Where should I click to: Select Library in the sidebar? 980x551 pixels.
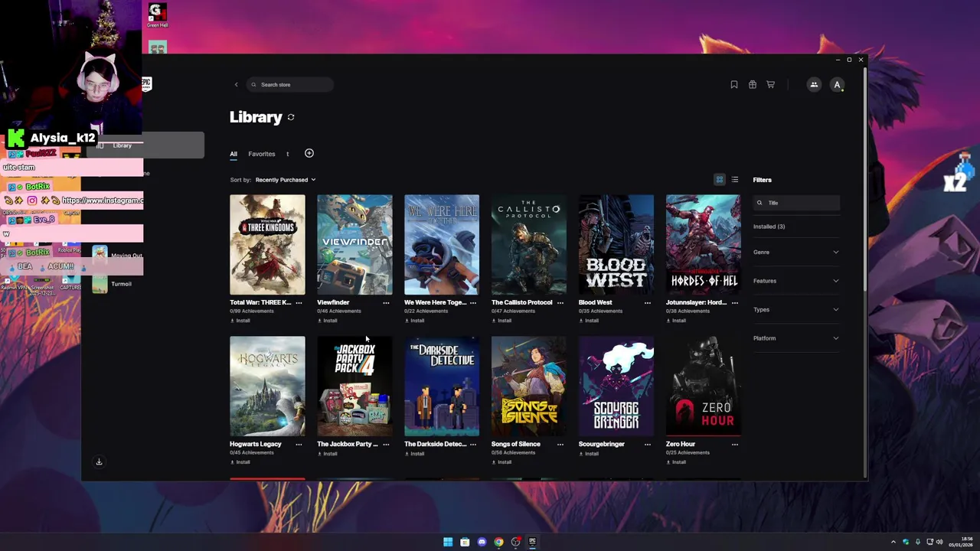click(x=145, y=145)
